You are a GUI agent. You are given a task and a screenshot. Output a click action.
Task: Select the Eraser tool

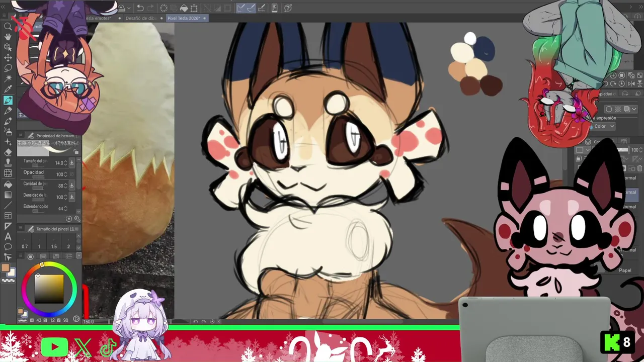8,152
